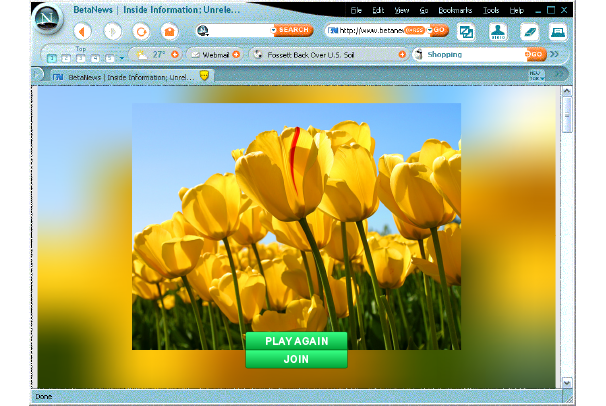Screen dimensions: 606x406
Task: Click the green PLAY AGAIN button
Action: tap(296, 341)
